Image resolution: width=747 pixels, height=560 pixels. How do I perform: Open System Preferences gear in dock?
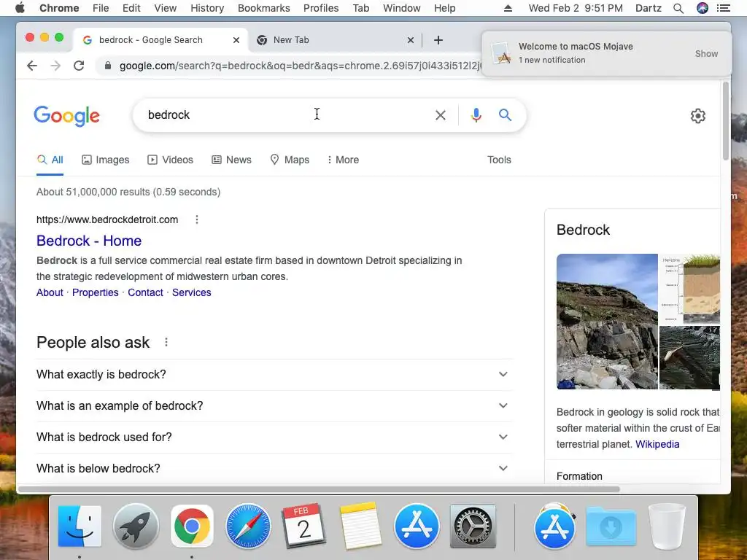(473, 526)
